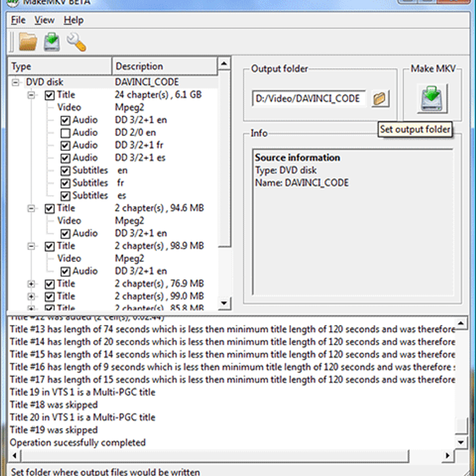Click log line 'Title #19 was skipped'
Screen dimensions: 476x476
[54, 430]
